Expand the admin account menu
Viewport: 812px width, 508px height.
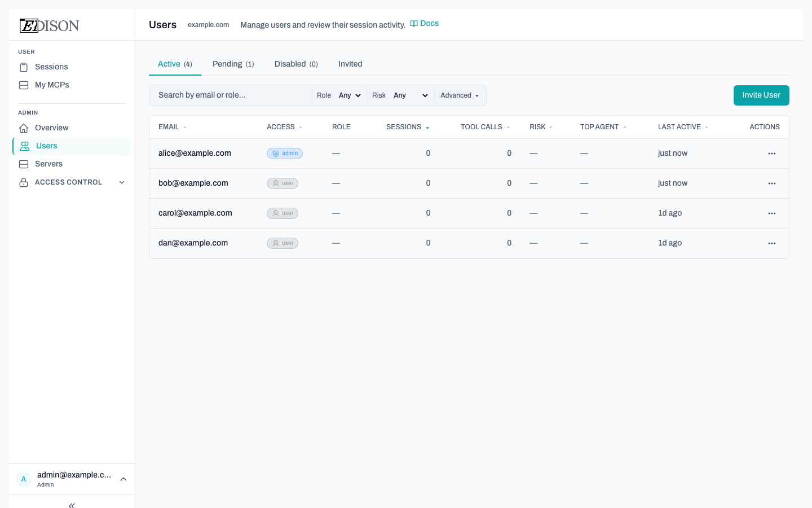point(123,479)
